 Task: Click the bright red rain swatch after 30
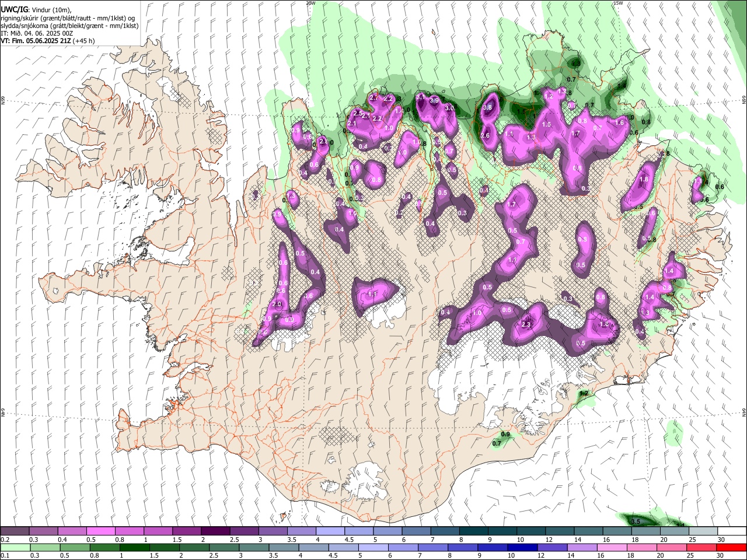pyautogui.click(x=731, y=547)
